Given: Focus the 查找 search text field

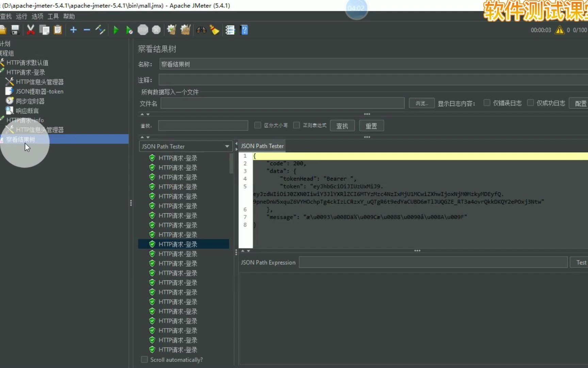Looking at the screenshot, I should pyautogui.click(x=203, y=125).
